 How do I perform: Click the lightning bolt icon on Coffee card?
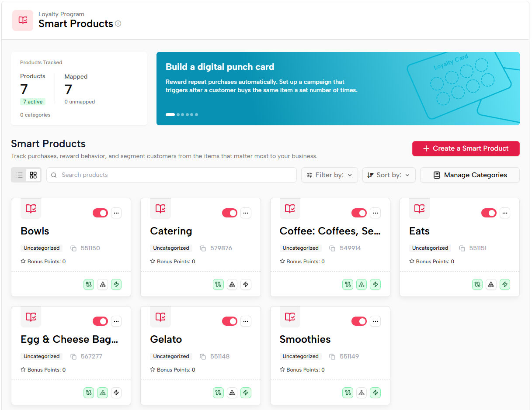[375, 284]
